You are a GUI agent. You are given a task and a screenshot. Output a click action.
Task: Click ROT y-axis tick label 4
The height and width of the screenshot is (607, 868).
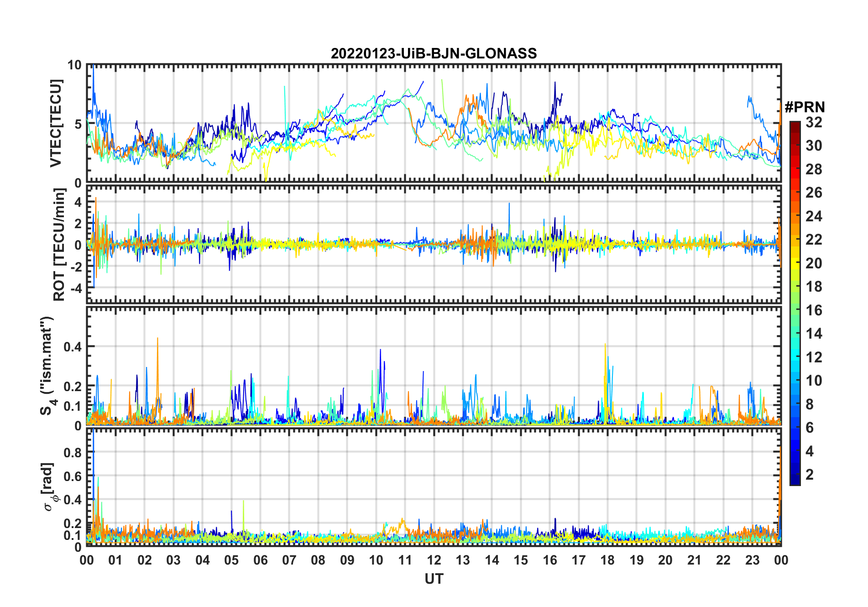(78, 202)
